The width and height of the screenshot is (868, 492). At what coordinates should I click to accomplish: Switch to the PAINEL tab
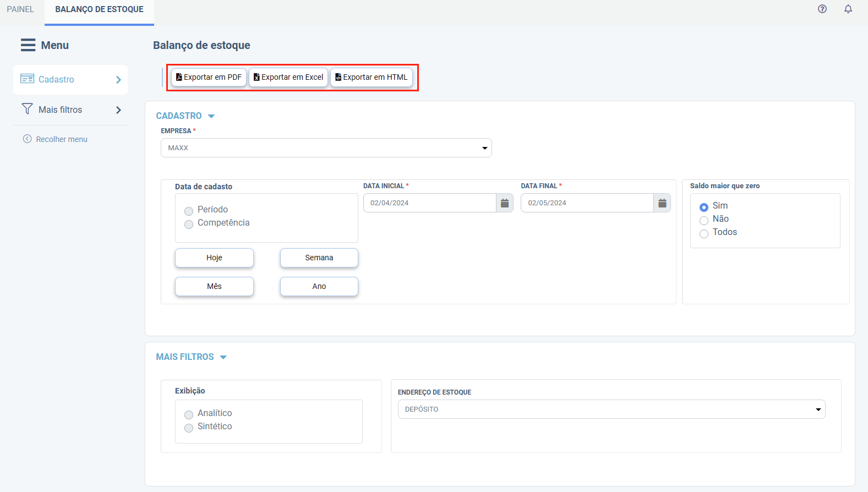[20, 9]
